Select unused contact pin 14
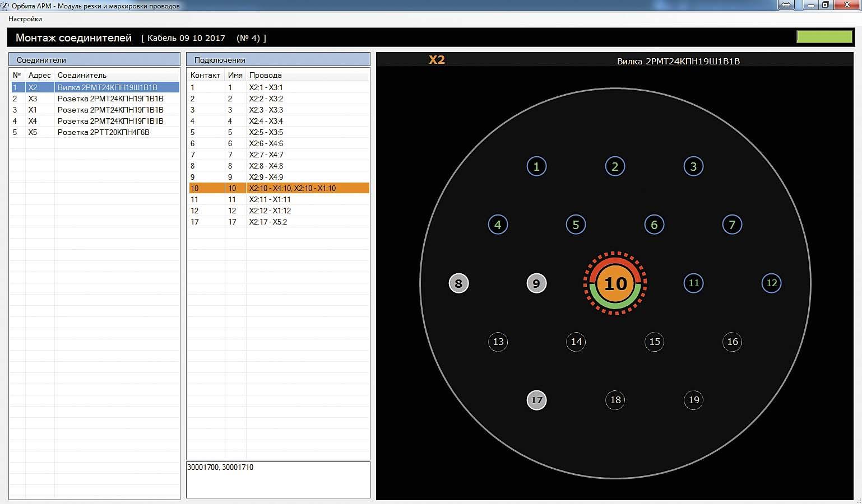Image resolution: width=862 pixels, height=504 pixels. coord(576,342)
